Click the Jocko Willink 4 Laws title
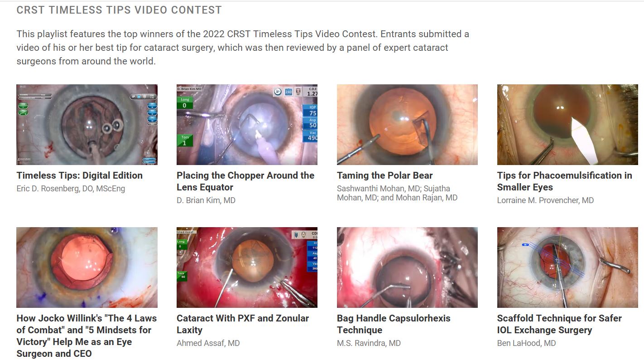 coord(87,336)
